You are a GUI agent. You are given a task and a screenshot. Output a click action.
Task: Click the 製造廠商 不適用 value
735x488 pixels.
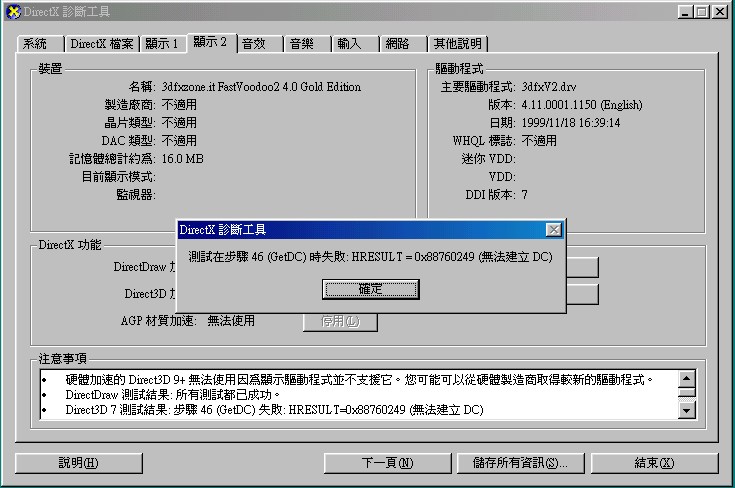click(x=179, y=105)
